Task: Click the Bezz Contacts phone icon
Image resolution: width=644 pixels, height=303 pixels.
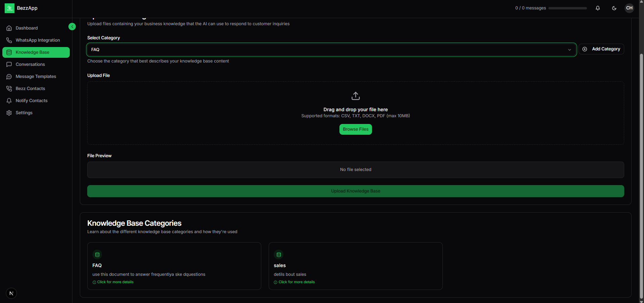Action: pos(9,89)
